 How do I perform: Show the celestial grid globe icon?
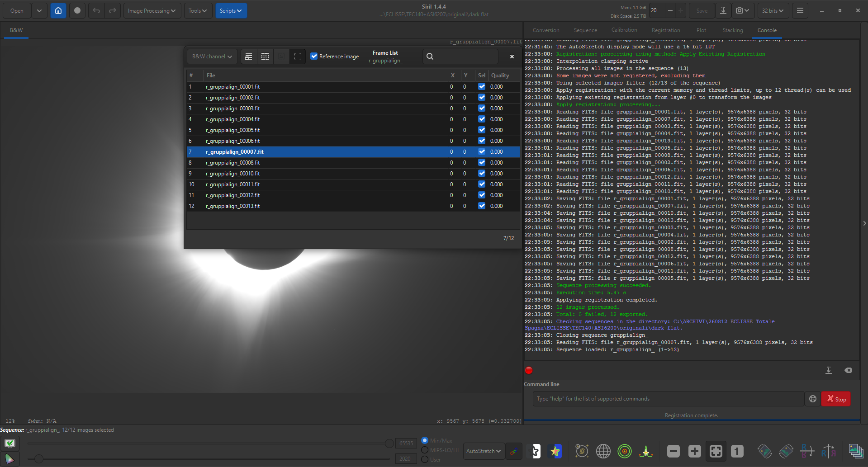(603, 451)
